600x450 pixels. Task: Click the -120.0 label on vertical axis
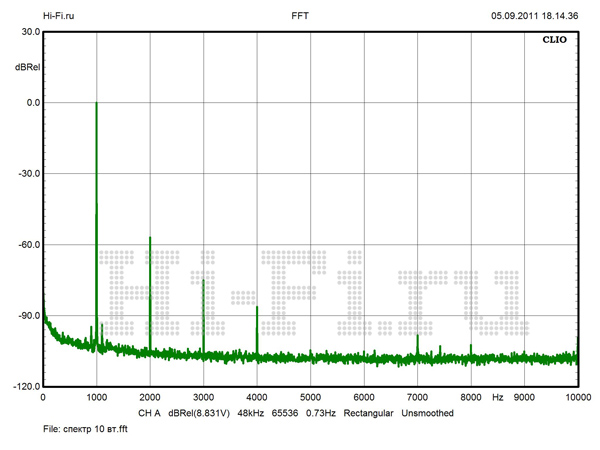[x=24, y=387]
